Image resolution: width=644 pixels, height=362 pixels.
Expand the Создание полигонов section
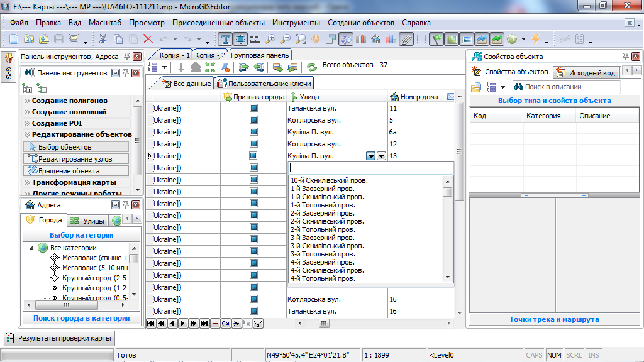click(x=69, y=101)
